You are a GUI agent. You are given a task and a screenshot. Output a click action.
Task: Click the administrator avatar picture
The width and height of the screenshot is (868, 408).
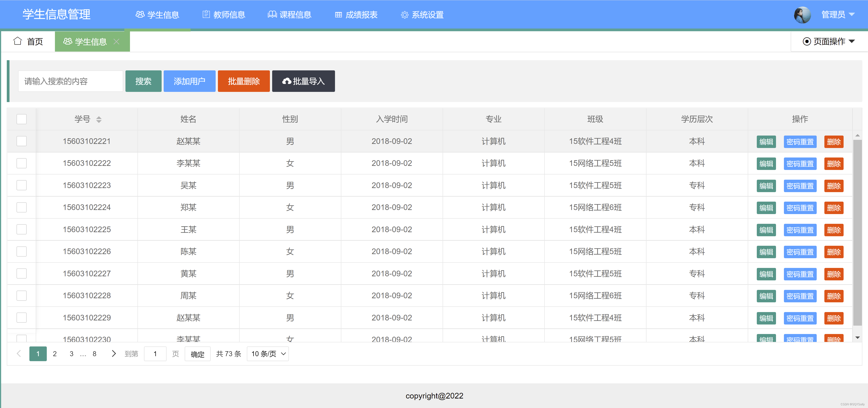pos(802,15)
